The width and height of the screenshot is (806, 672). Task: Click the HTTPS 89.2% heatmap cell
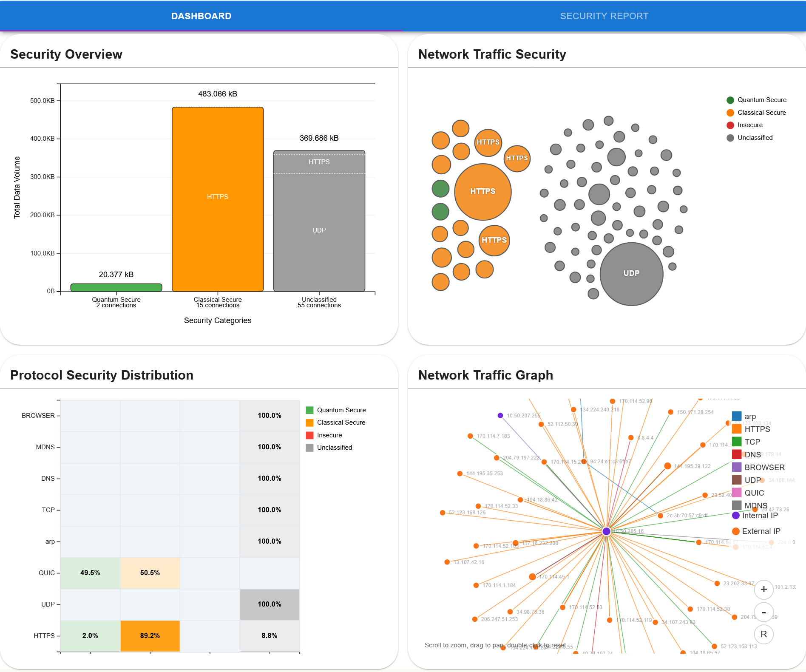150,636
